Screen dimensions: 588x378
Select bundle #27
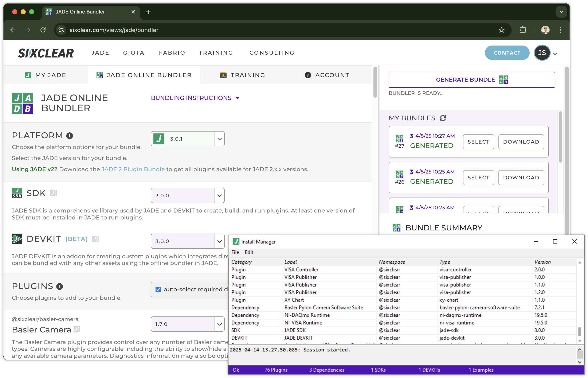coord(478,142)
